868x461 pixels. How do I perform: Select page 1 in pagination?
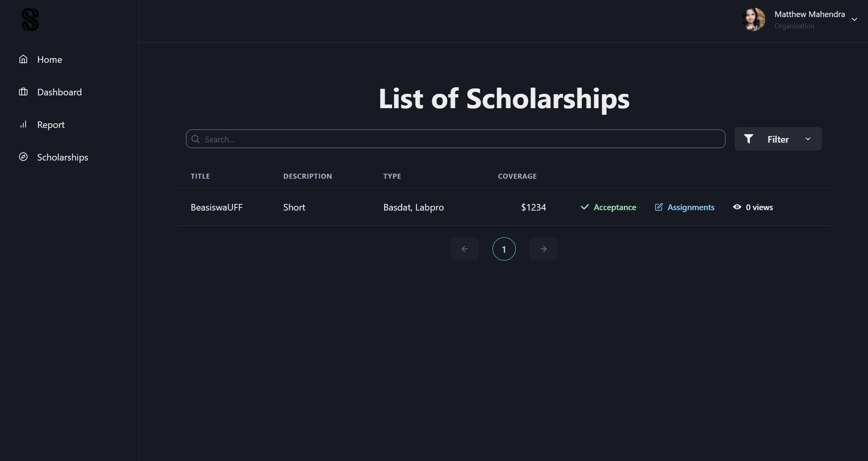click(504, 249)
